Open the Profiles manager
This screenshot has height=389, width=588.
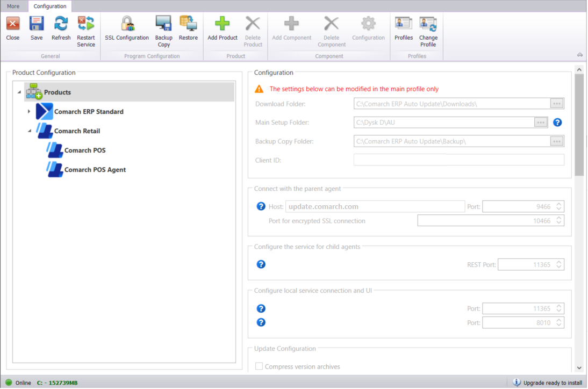(404, 24)
